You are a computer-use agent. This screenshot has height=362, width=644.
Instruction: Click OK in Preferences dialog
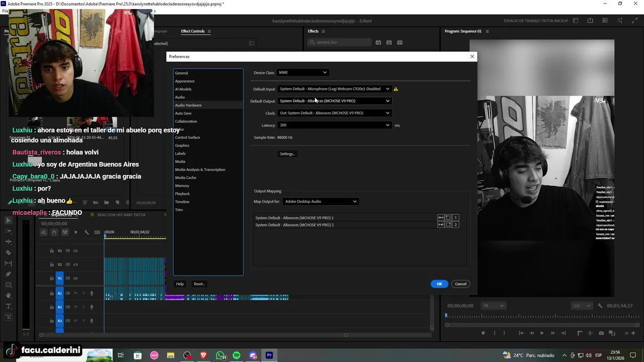pos(439,284)
